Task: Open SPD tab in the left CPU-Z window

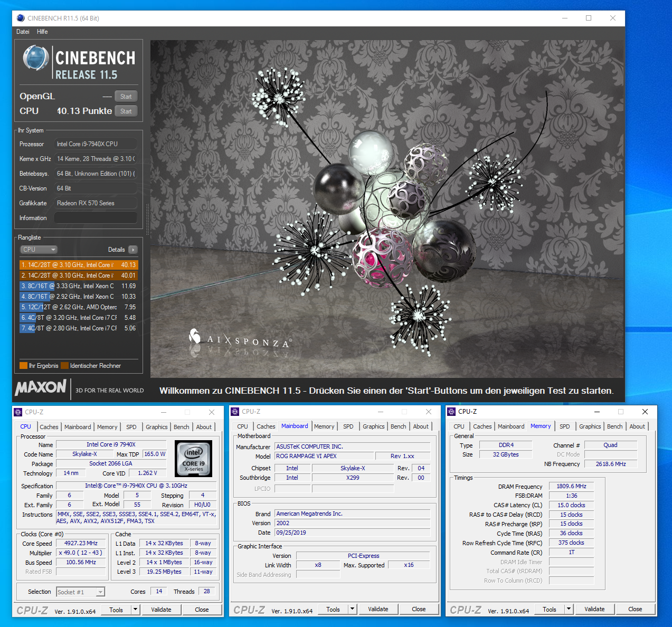Action: 131,427
